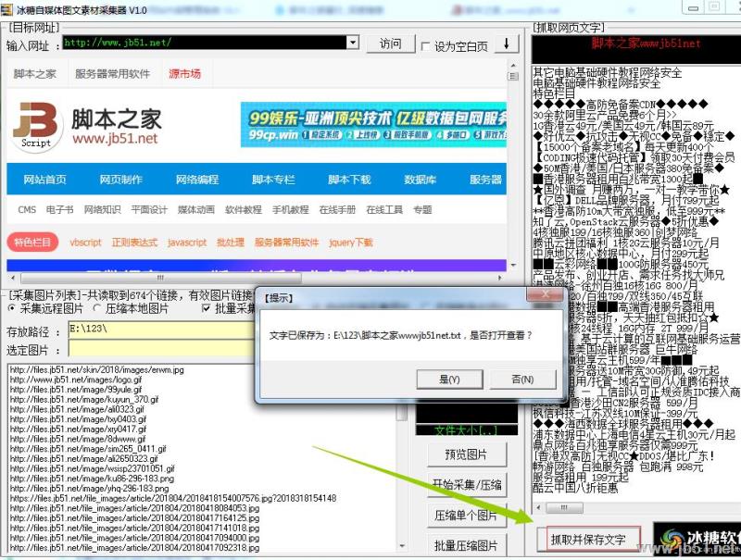
Task: Open 在线手册 sub-navigation link
Action: coord(337,209)
